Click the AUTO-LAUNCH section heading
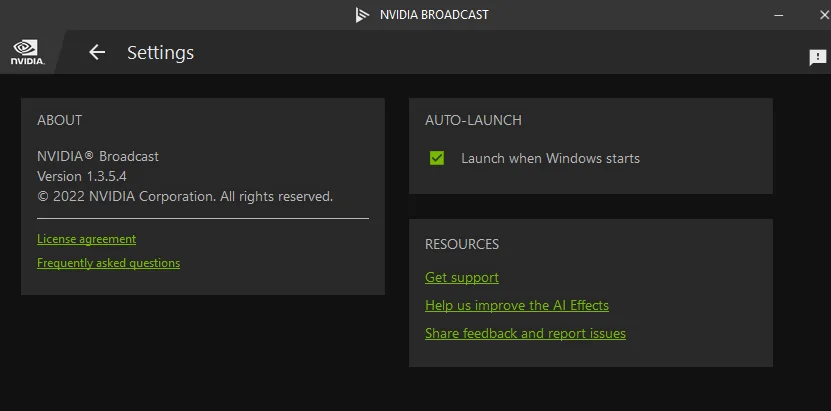831x411 pixels. point(473,120)
